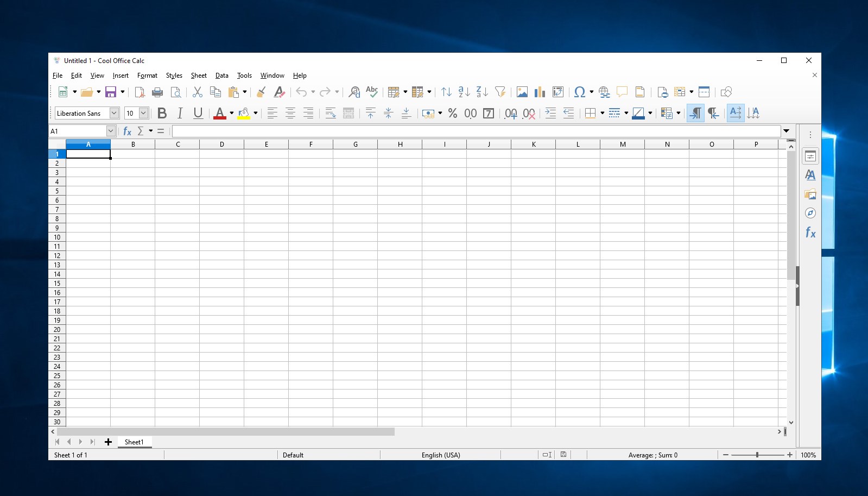Click the zoom out minus button
The width and height of the screenshot is (868, 496).
(x=726, y=455)
